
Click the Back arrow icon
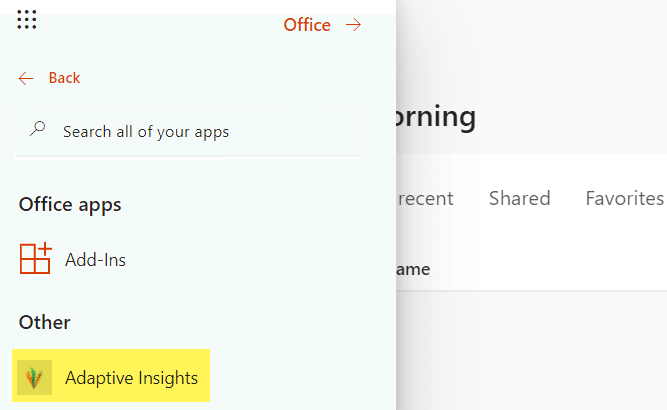point(26,78)
